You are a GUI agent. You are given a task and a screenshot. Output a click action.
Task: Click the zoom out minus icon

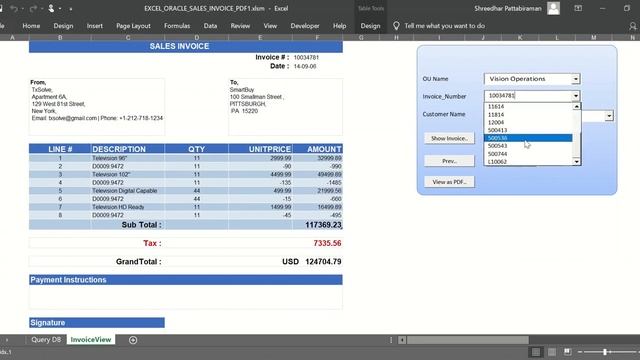point(580,352)
